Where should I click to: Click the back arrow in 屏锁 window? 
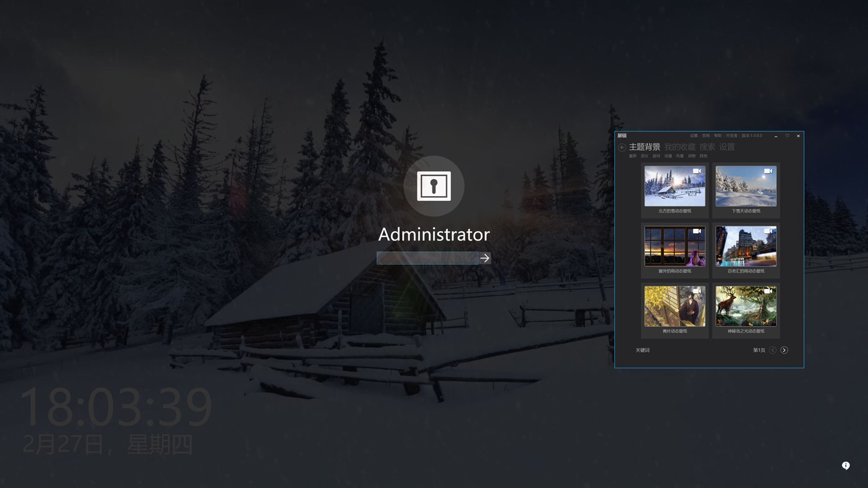pos(620,146)
